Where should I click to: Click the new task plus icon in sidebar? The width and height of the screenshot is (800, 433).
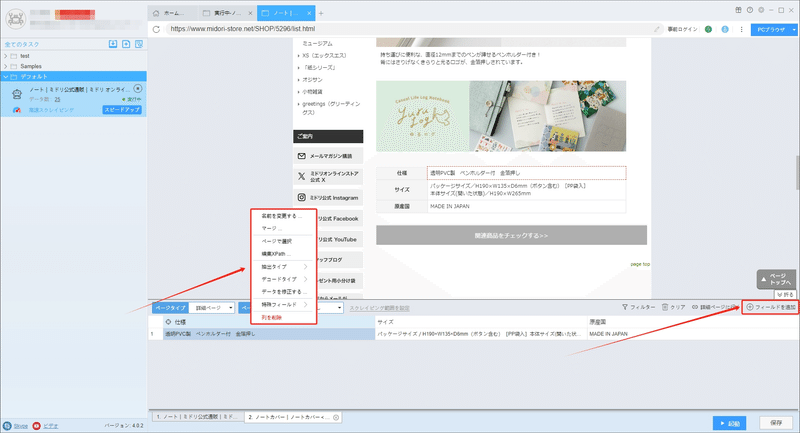pyautogui.click(x=126, y=44)
